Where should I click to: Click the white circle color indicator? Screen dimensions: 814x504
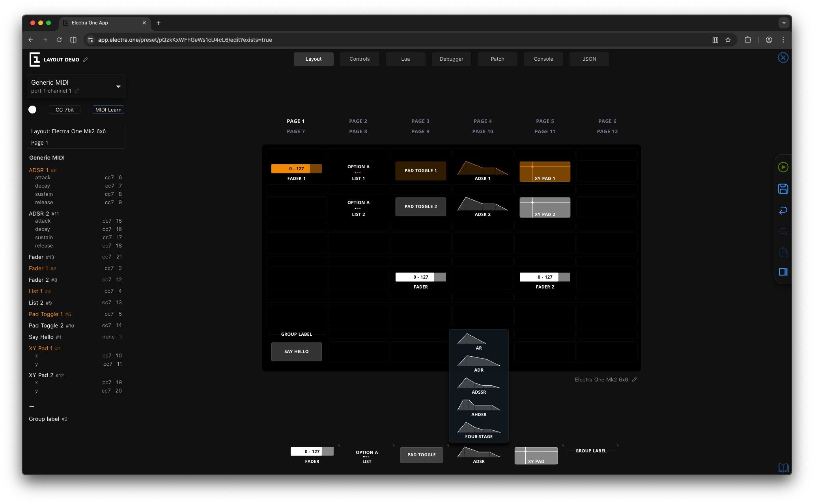32,110
